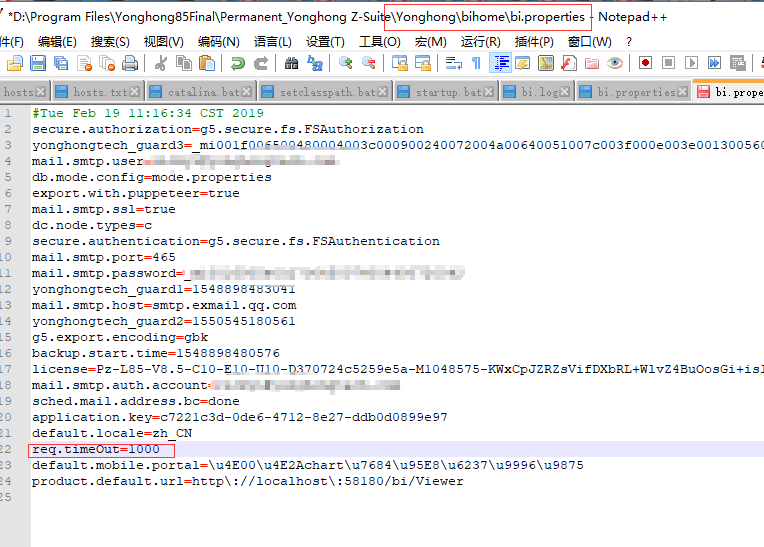Click the Save All toolbar icon
Screen dimensions: 764x547
click(60, 64)
